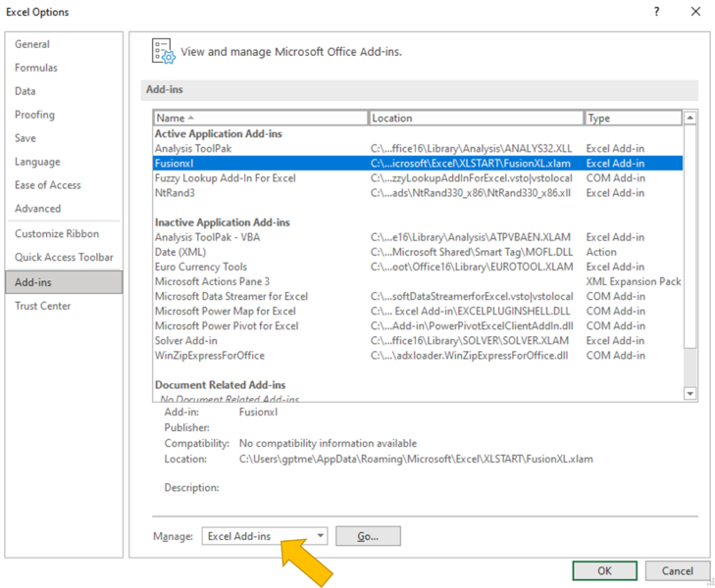Open the Help question mark button
The height and width of the screenshot is (588, 715).
(x=656, y=12)
